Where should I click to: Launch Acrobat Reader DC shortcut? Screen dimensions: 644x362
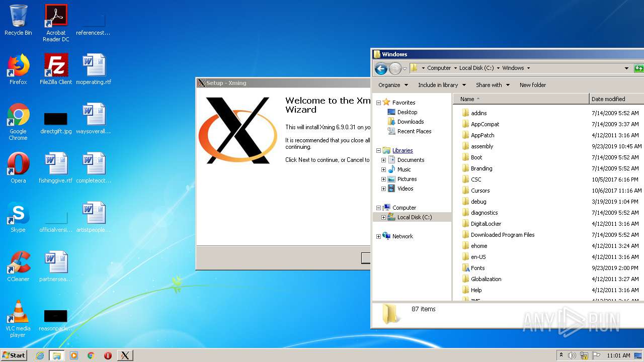[56, 23]
